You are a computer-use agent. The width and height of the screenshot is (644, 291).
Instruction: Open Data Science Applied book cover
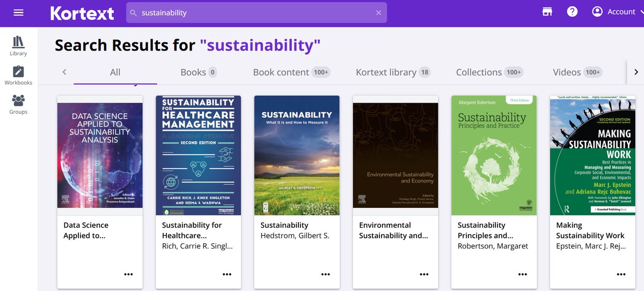100,156
